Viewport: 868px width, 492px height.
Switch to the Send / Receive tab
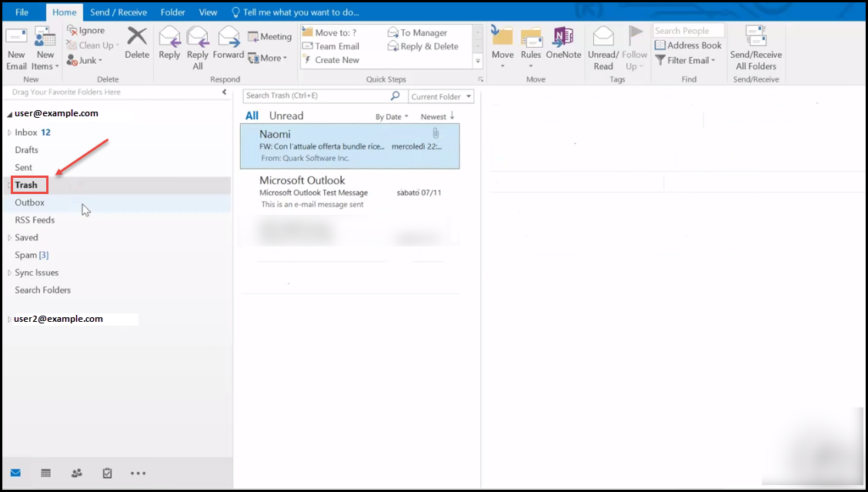click(x=119, y=12)
